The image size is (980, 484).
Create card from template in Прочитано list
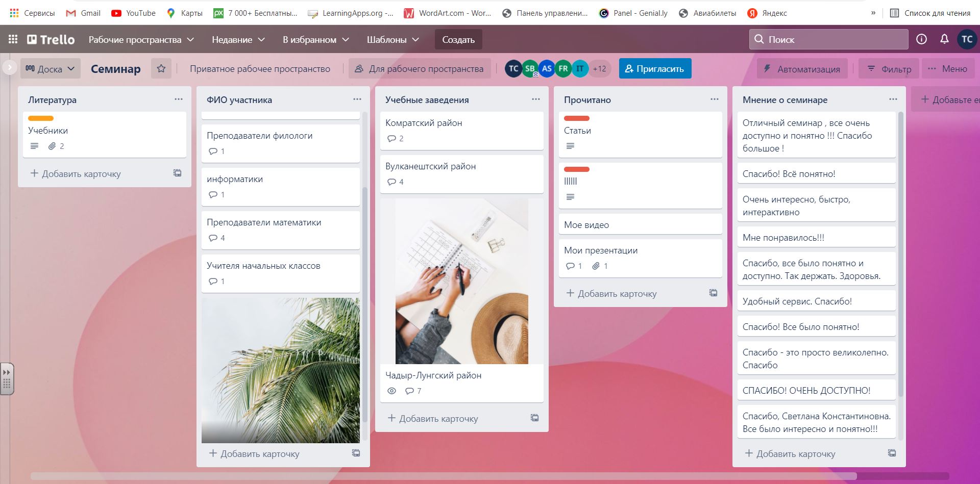[x=713, y=293]
